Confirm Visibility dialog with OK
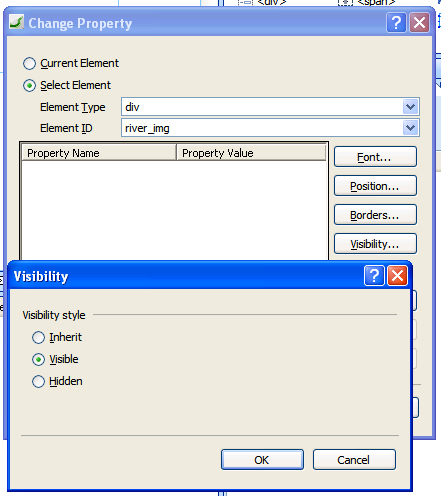The height and width of the screenshot is (496, 441). pyautogui.click(x=262, y=460)
